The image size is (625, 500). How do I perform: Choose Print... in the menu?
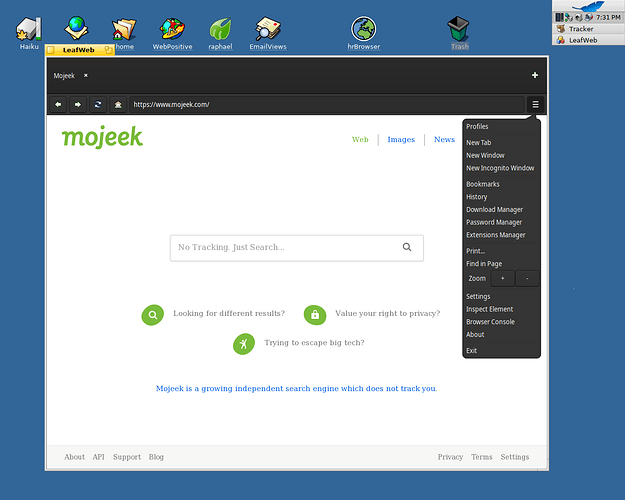(x=501, y=251)
